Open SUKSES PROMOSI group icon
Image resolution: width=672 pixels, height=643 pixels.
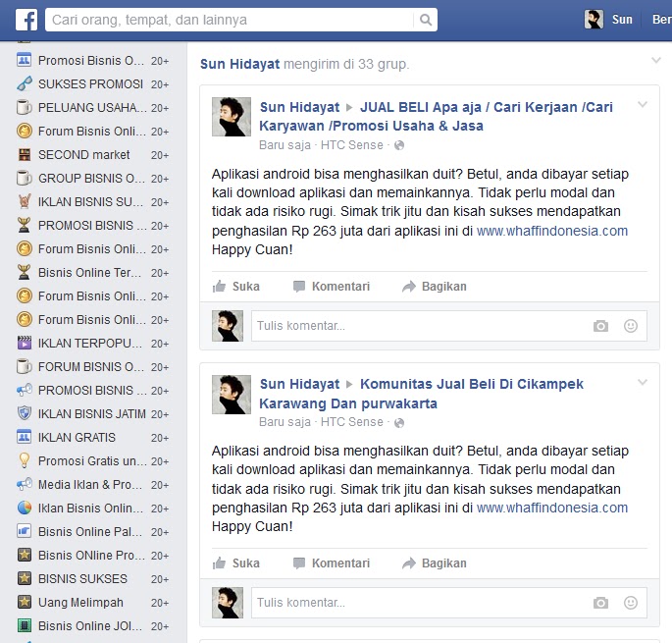click(x=24, y=83)
